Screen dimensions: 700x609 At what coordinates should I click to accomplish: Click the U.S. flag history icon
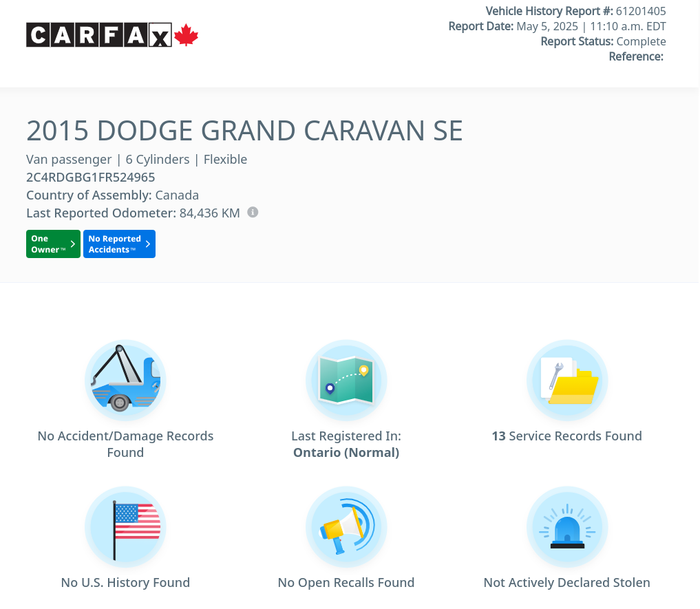[x=125, y=527]
